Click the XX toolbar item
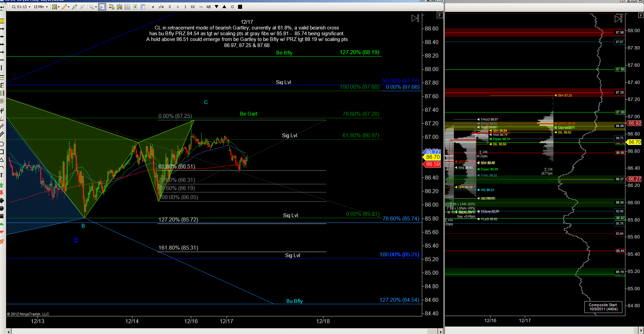 coord(193,7)
